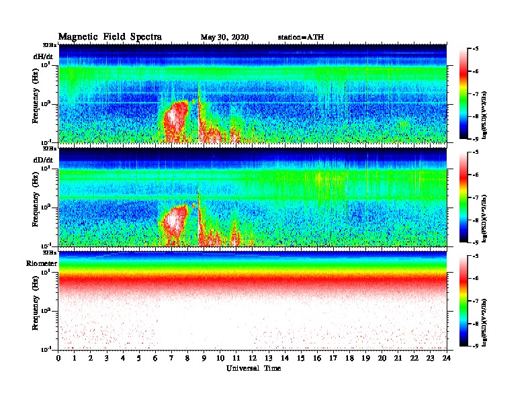The image size is (532, 411).
Task: Click the red band in the Riometer spectrogram
Action: [253, 281]
